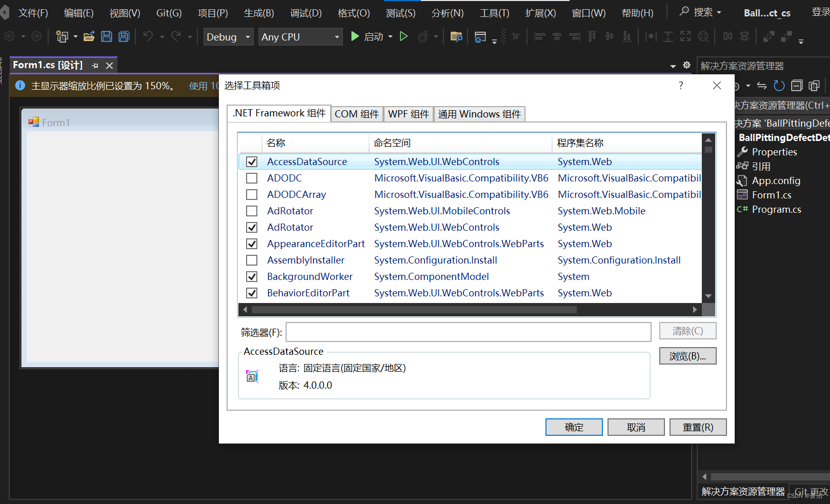Click the Align Lefts layout icon
The width and height of the screenshot is (830, 504).
click(540, 36)
